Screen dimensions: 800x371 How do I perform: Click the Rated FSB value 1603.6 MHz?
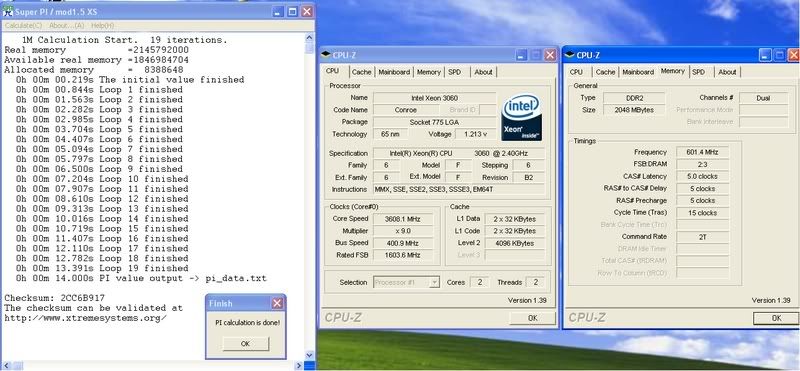pos(403,255)
